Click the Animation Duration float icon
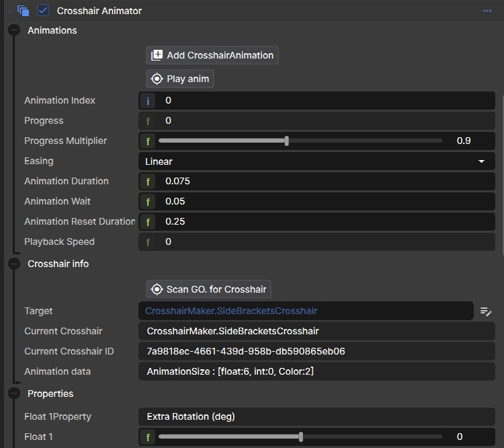The height and width of the screenshot is (448, 504). pyautogui.click(x=148, y=182)
